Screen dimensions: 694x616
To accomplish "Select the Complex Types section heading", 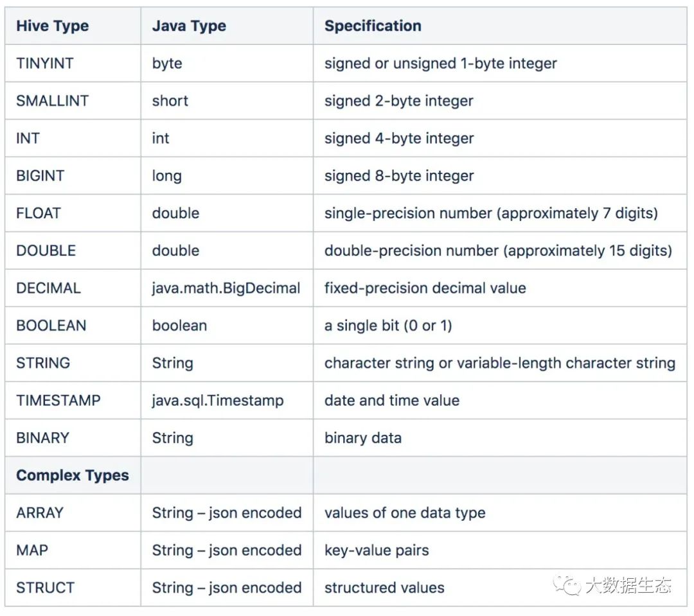I will pyautogui.click(x=73, y=475).
